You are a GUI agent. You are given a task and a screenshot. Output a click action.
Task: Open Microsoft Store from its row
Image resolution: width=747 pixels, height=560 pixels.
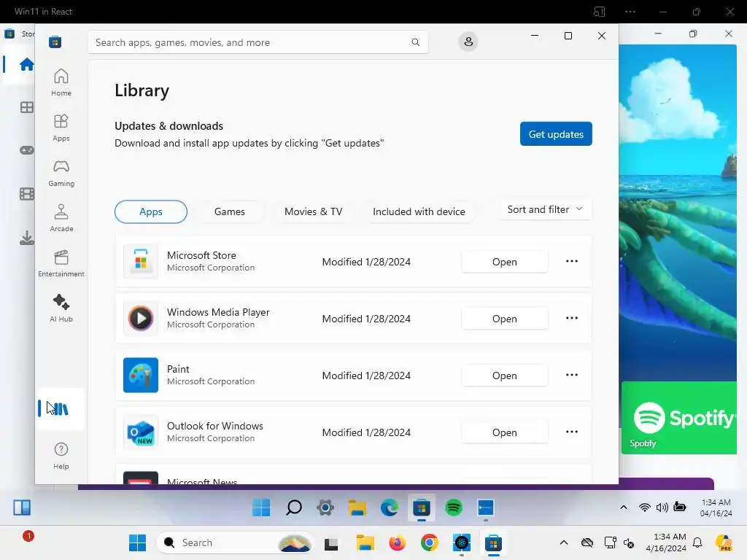(x=505, y=262)
